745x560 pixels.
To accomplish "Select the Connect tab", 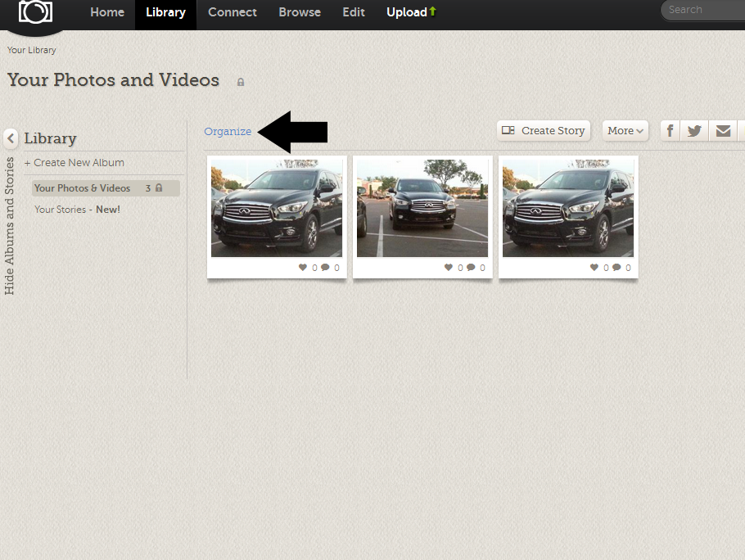I will pyautogui.click(x=233, y=12).
